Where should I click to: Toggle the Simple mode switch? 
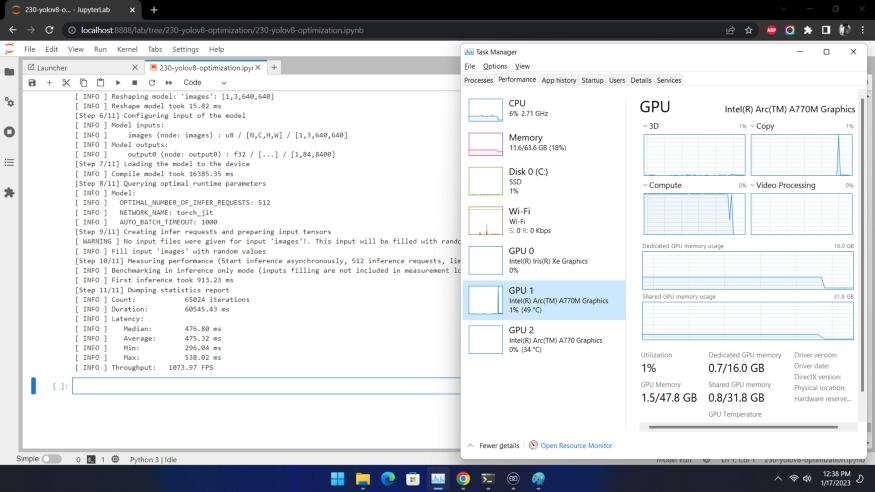click(x=51, y=459)
